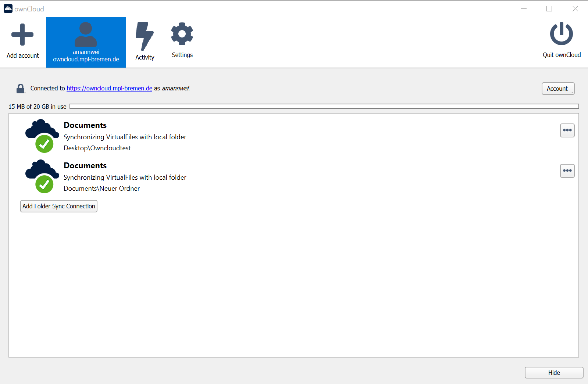Click the Add account plus icon

pyautogui.click(x=22, y=35)
